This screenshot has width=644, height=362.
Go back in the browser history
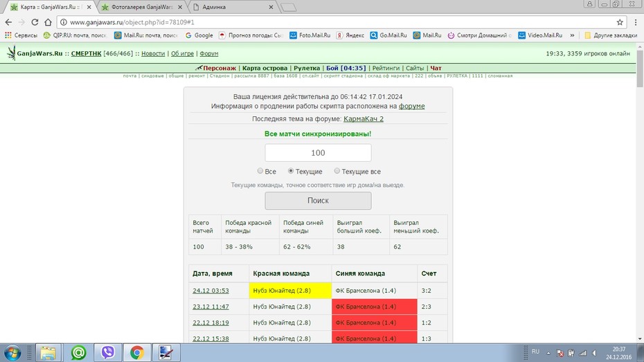pyautogui.click(x=8, y=22)
